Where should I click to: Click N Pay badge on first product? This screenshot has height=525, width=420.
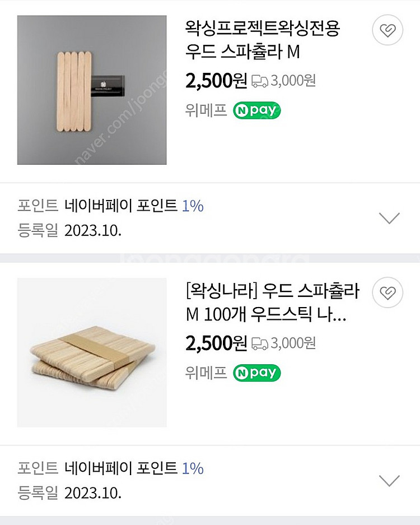[256, 110]
